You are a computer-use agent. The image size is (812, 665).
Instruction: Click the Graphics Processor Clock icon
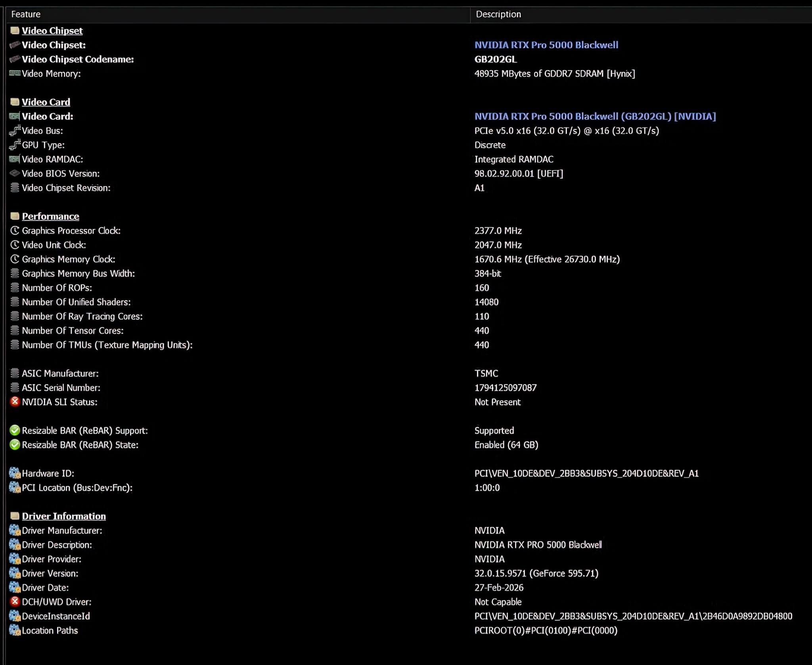pos(15,231)
